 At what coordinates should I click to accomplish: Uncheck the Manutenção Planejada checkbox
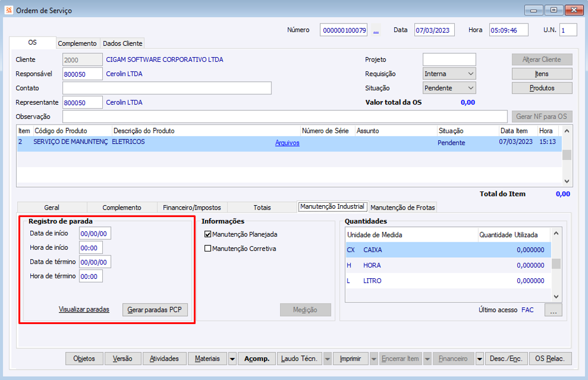click(x=208, y=234)
